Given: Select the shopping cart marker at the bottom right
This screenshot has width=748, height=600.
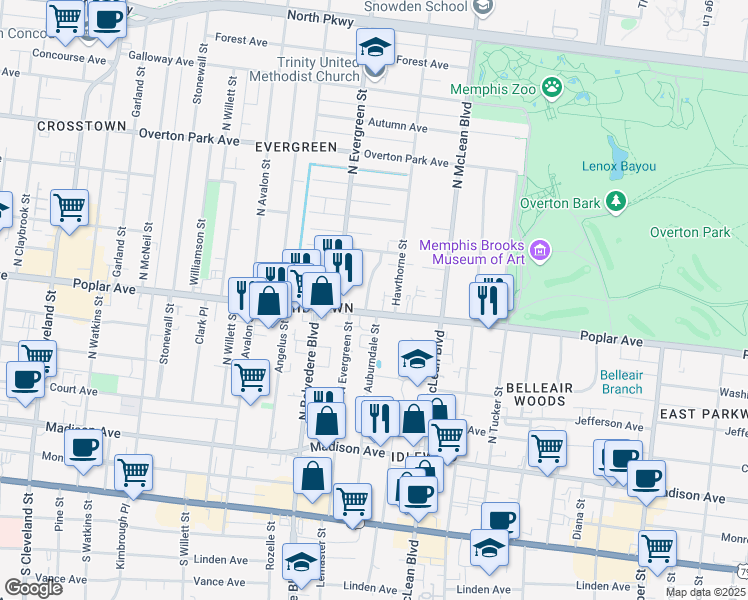Looking at the screenshot, I should pos(657,549).
